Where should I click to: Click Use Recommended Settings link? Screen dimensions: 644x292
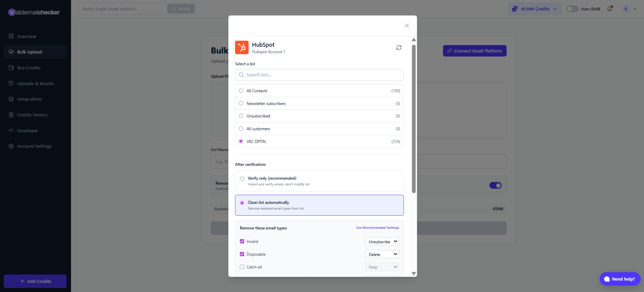coord(377,228)
